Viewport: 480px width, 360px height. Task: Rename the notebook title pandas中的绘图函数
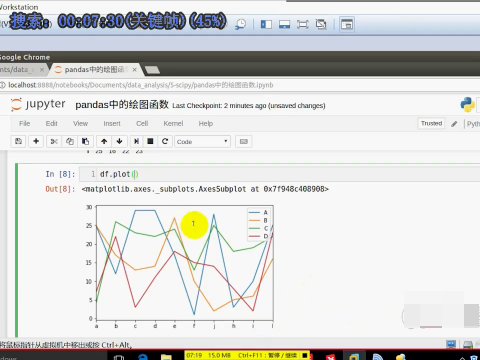click(122, 105)
